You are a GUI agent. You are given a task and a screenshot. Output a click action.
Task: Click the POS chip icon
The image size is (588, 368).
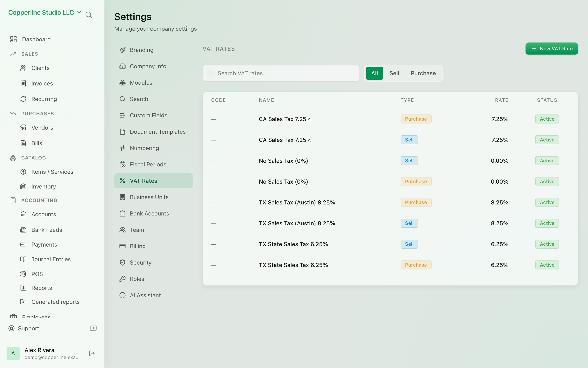(23, 274)
